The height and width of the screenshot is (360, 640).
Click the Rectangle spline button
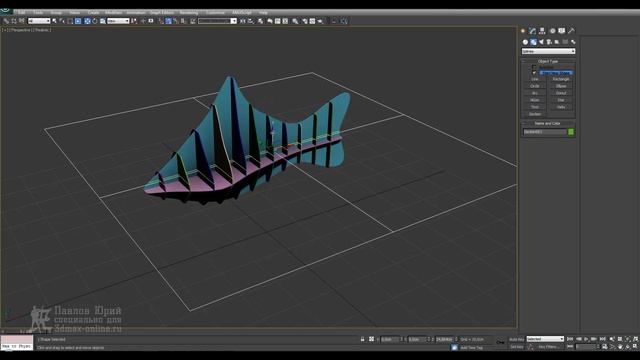point(561,79)
